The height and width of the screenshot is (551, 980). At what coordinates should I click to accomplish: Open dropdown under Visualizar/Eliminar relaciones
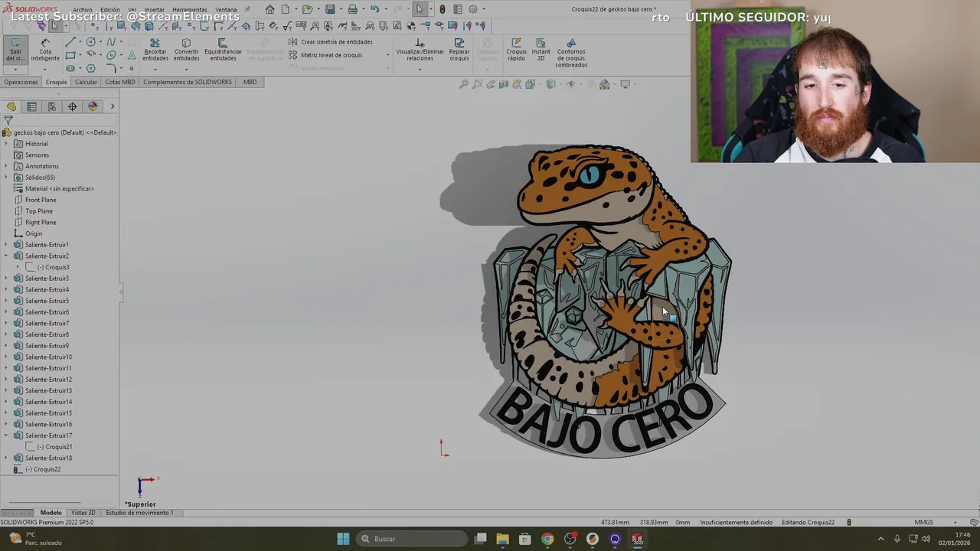[x=420, y=69]
